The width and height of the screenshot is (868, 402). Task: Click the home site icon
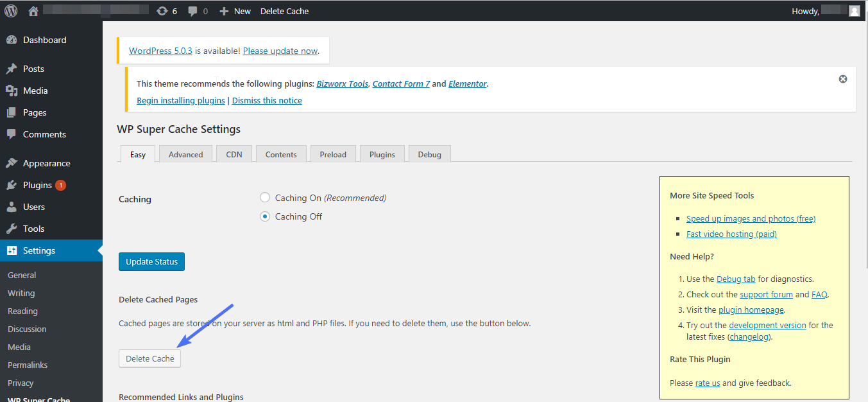[x=33, y=11]
